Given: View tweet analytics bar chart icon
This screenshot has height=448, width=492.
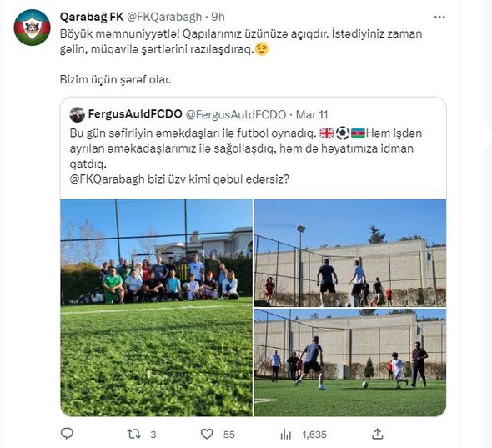Looking at the screenshot, I should (285, 435).
